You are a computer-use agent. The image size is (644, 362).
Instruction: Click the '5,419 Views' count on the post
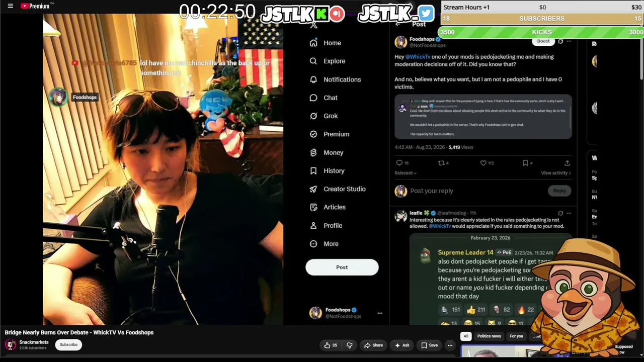(x=460, y=147)
